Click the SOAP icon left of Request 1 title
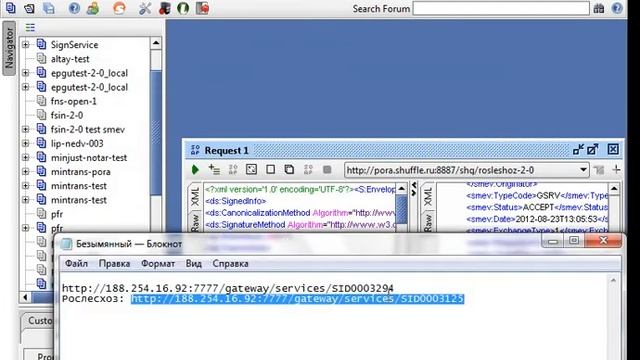 (195, 150)
